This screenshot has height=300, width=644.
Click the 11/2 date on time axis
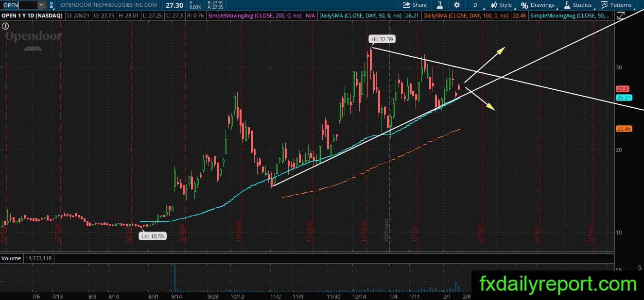[276, 296]
